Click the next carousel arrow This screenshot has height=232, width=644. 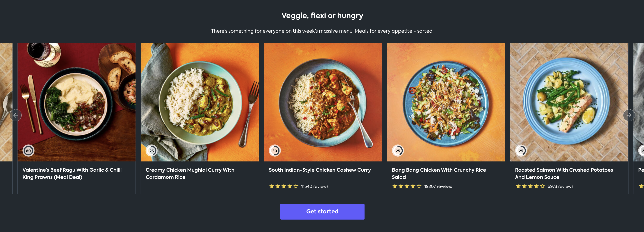point(629,115)
